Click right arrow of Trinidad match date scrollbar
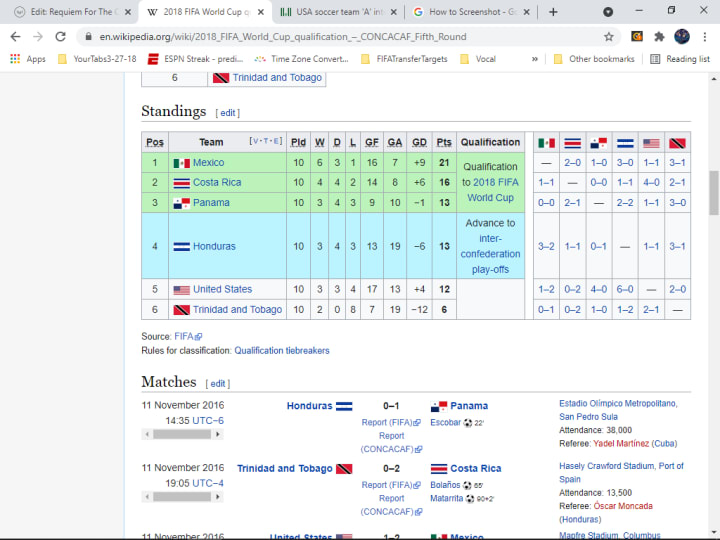 [218, 497]
